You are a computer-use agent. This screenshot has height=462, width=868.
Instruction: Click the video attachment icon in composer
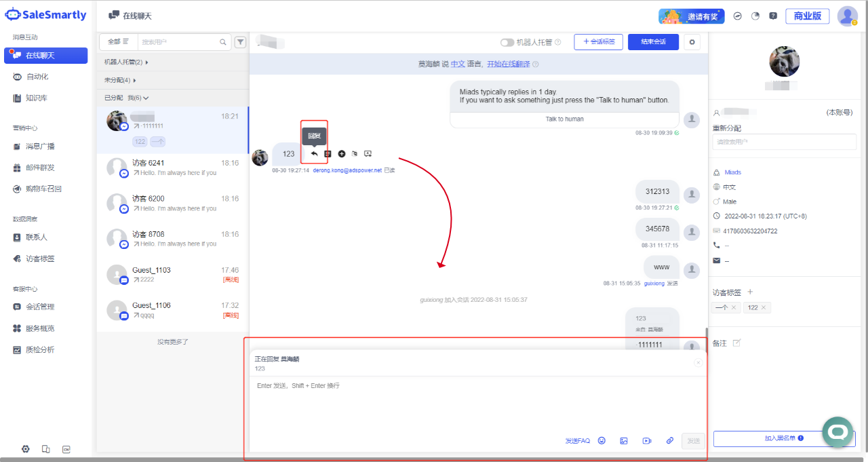(x=647, y=440)
